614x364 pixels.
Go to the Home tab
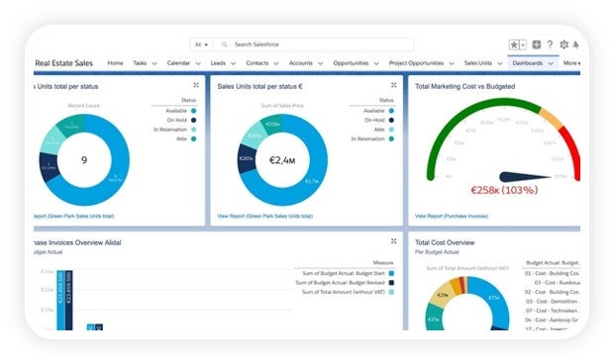[x=115, y=63]
